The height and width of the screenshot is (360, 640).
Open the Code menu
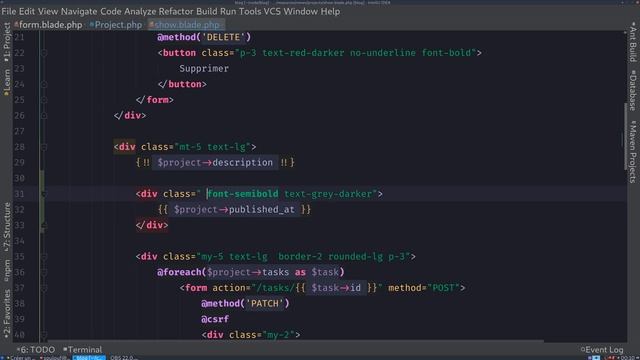(x=111, y=11)
